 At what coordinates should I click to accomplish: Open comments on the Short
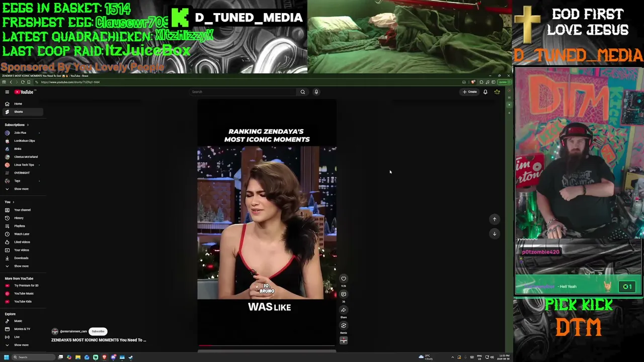(x=344, y=294)
